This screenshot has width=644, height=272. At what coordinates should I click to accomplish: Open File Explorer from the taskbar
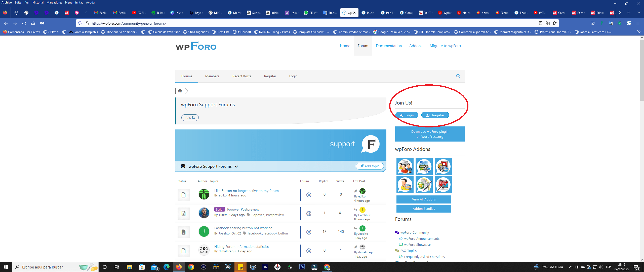click(129, 267)
